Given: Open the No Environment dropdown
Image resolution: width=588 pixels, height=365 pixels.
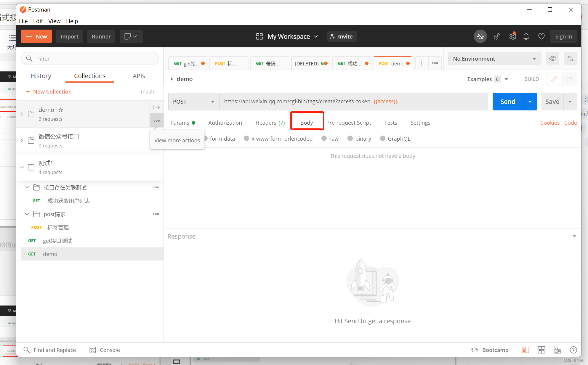Looking at the screenshot, I should pyautogui.click(x=494, y=59).
